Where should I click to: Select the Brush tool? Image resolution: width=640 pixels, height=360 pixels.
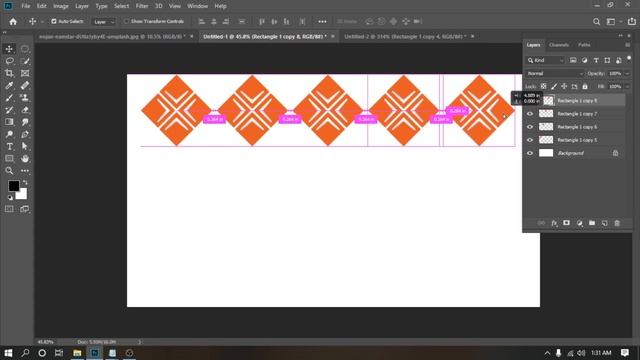(9, 98)
